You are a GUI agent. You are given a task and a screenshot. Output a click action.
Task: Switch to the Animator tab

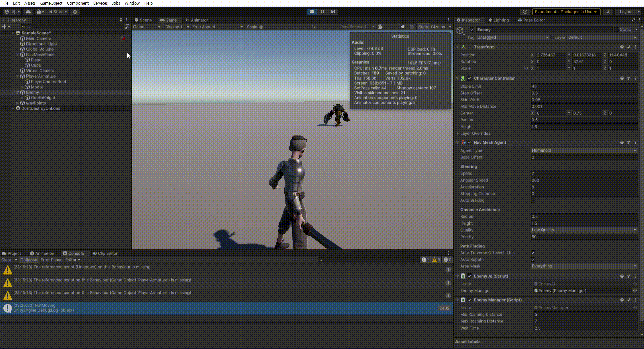pos(197,20)
